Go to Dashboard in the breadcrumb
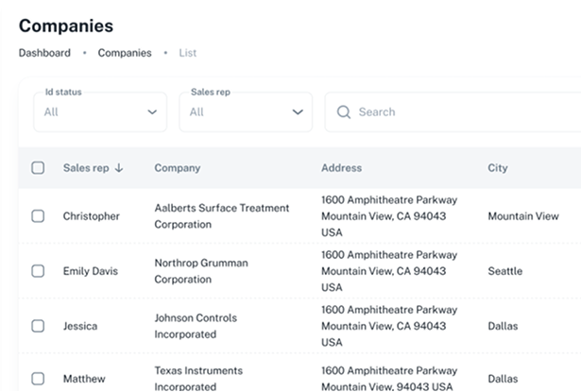Image resolution: width=581 pixels, height=392 pixels. [44, 53]
